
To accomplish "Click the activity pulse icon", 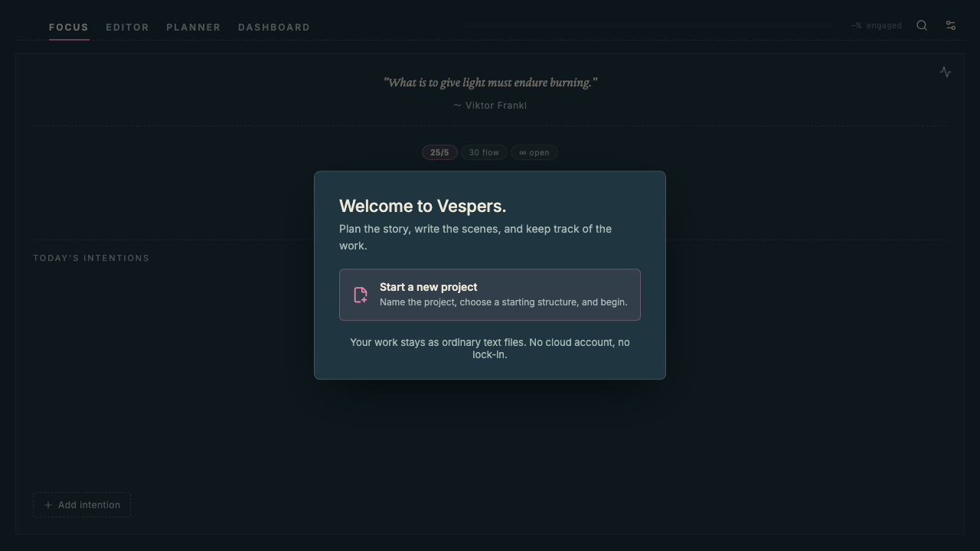I will 946,72.
